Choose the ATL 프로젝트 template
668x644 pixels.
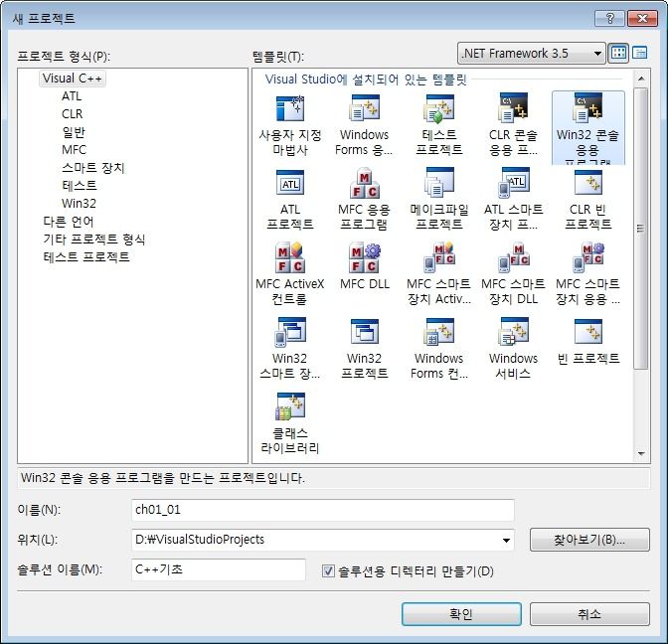click(x=289, y=200)
